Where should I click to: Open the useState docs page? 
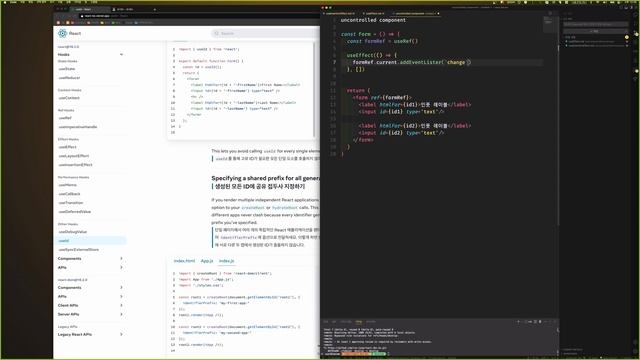[x=67, y=69]
